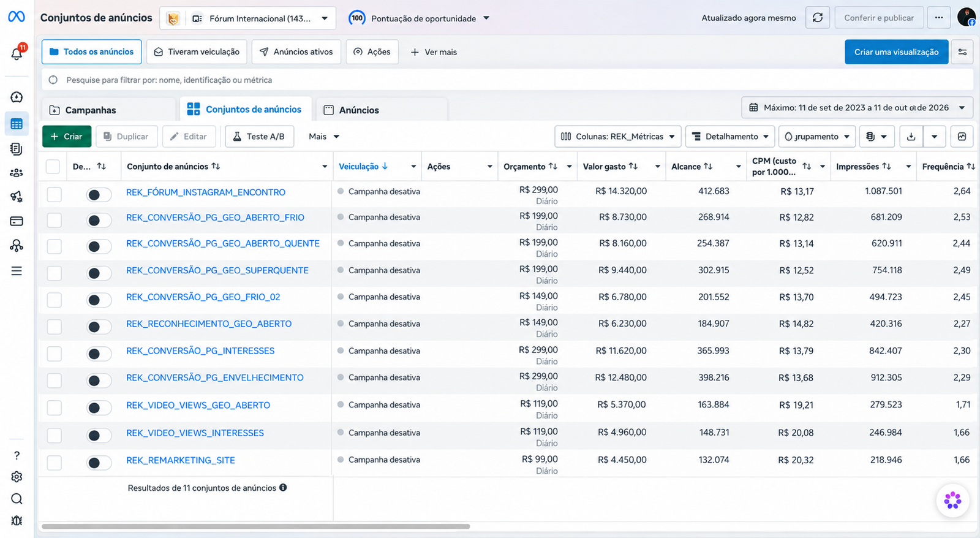Open the Mais dropdown menu
Screen dimensions: 980x538
(x=324, y=137)
